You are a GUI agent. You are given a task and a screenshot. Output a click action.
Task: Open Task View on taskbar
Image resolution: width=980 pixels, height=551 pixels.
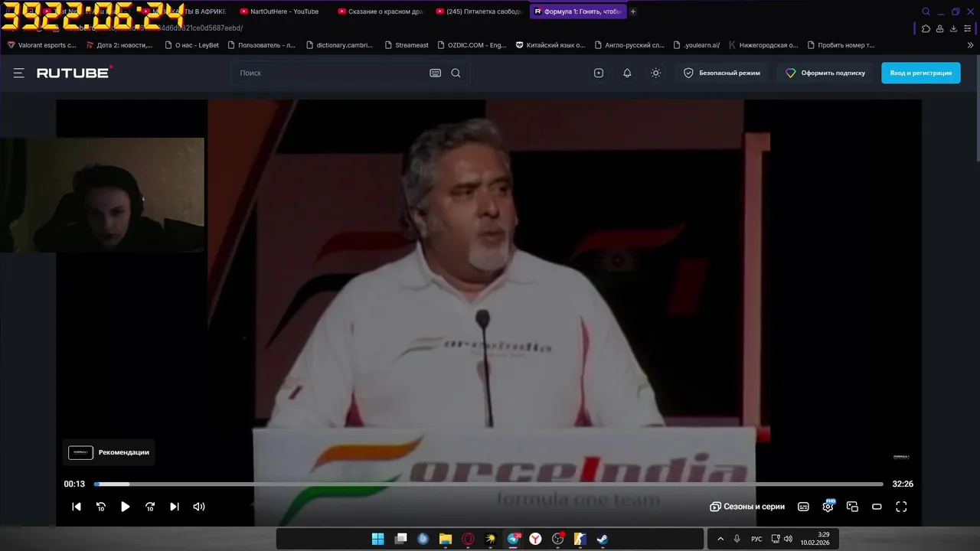click(x=400, y=539)
